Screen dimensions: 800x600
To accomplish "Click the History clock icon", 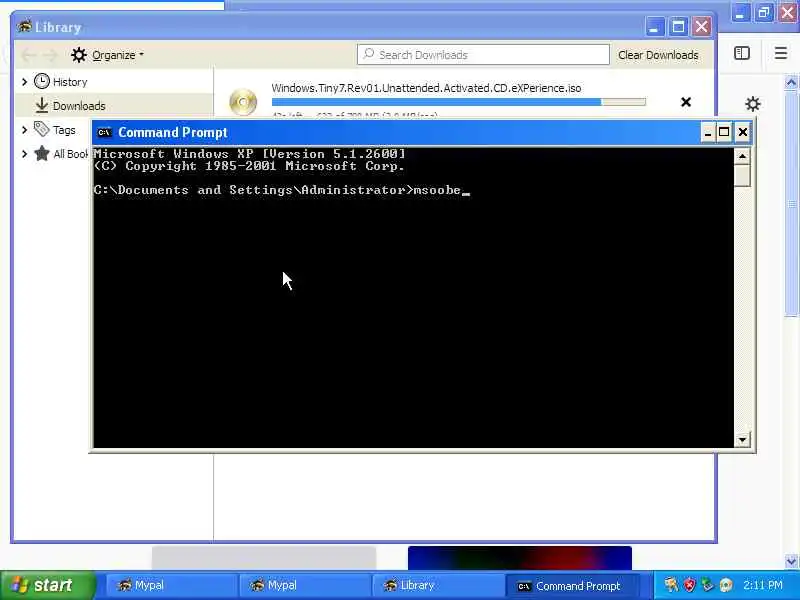I will [42, 81].
